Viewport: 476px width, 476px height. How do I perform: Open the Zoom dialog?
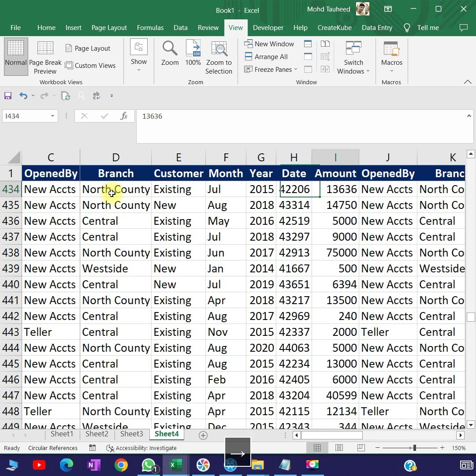click(x=170, y=53)
